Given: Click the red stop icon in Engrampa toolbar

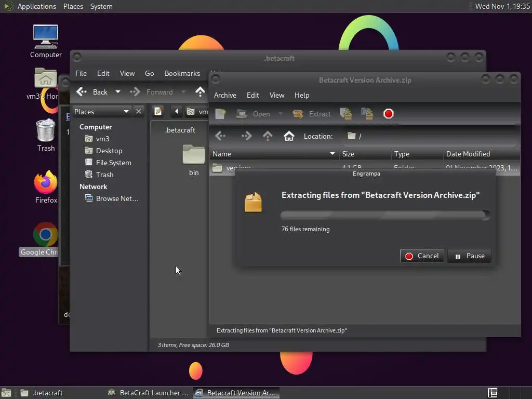Looking at the screenshot, I should tap(389, 114).
